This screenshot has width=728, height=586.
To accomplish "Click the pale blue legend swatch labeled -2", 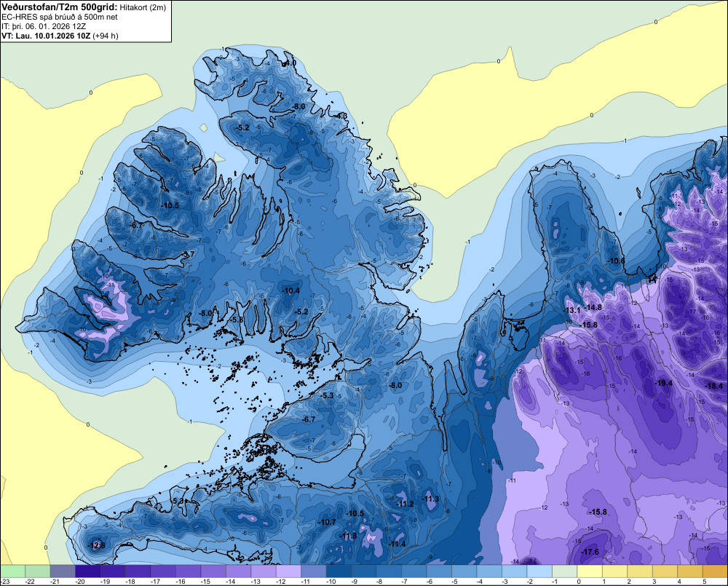I will pyautogui.click(x=539, y=571).
